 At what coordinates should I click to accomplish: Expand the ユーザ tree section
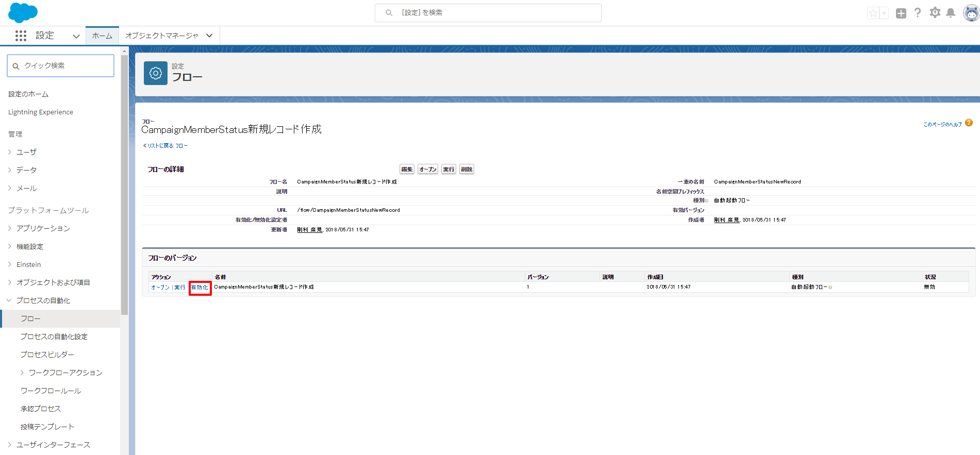click(x=10, y=152)
